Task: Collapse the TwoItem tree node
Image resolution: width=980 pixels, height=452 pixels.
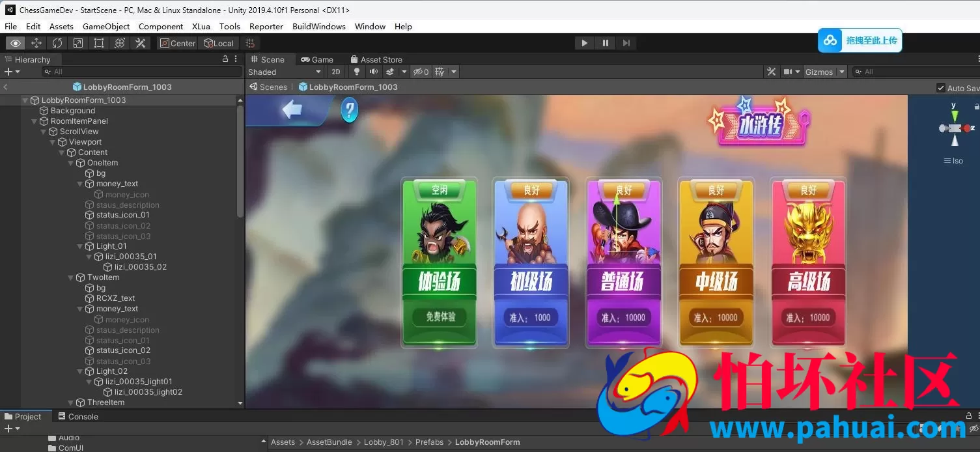Action: coord(71,277)
